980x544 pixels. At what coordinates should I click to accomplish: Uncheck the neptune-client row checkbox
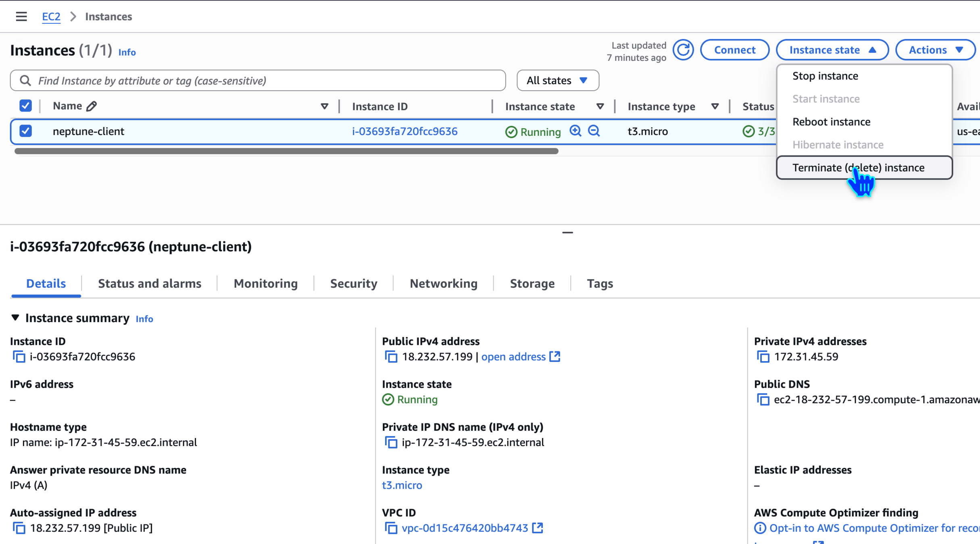[x=25, y=131]
